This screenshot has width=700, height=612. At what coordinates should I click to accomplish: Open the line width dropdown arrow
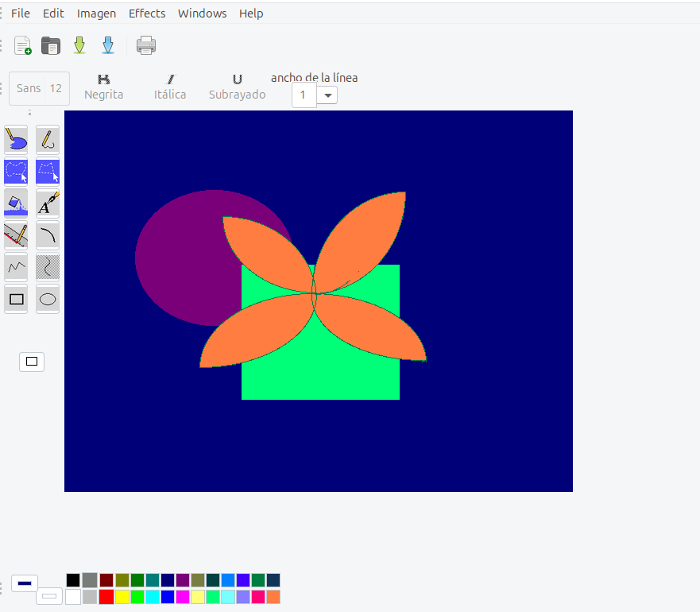coord(328,95)
